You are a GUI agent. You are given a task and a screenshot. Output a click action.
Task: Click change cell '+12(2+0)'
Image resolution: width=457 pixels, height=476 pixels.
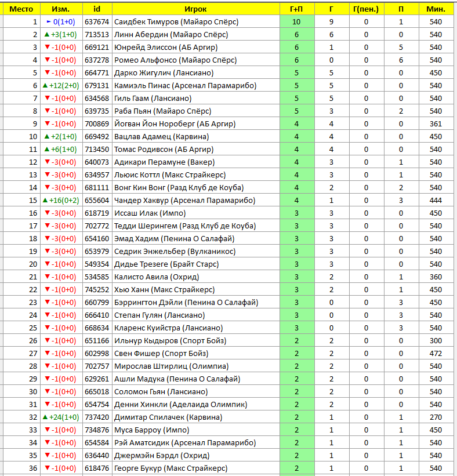point(61,86)
